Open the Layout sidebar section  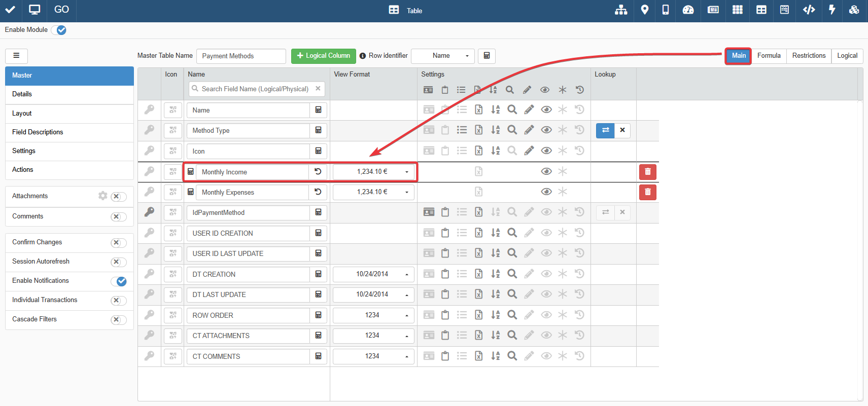[x=70, y=114]
